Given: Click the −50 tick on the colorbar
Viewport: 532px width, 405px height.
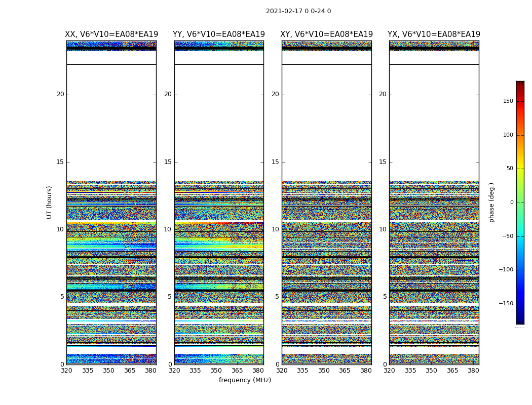Looking at the screenshot, I should click(508, 236).
